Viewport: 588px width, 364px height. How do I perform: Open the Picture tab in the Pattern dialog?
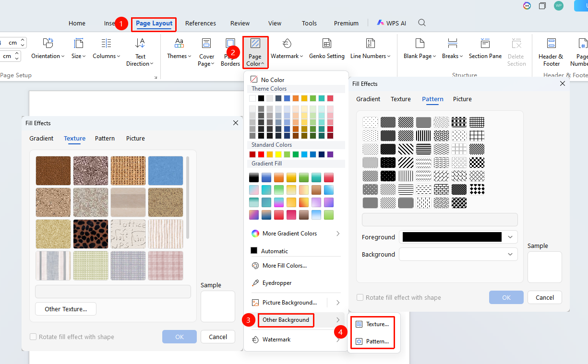click(462, 99)
